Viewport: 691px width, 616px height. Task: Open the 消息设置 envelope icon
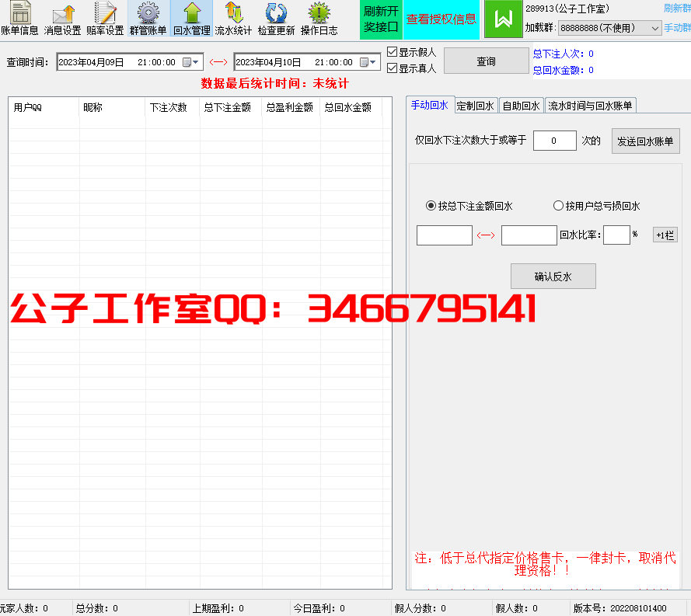[x=63, y=19]
